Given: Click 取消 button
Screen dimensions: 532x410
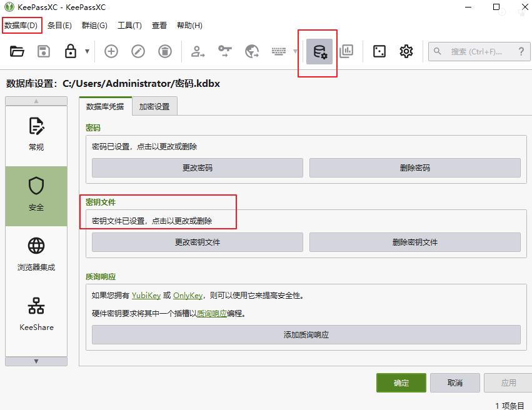Looking at the screenshot, I should (455, 383).
